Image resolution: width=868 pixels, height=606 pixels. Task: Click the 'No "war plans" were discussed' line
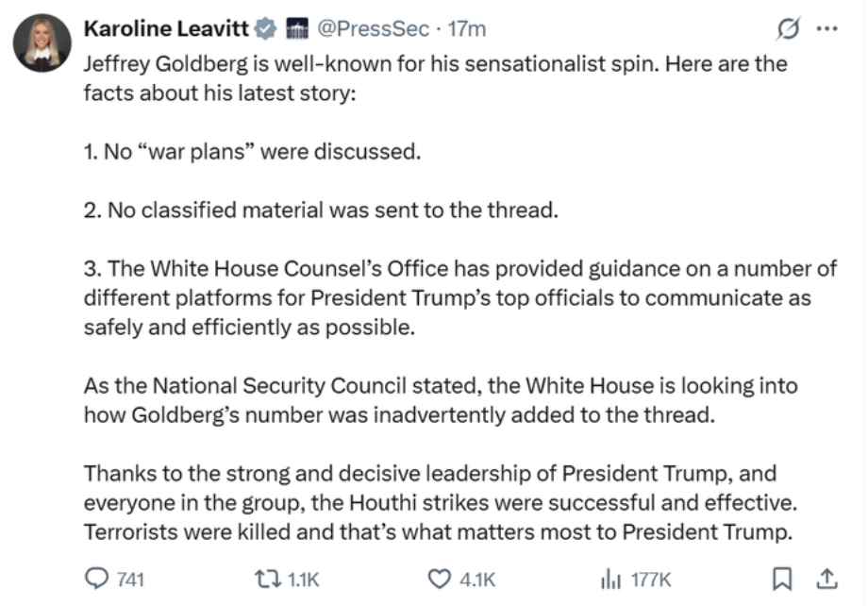coord(252,151)
